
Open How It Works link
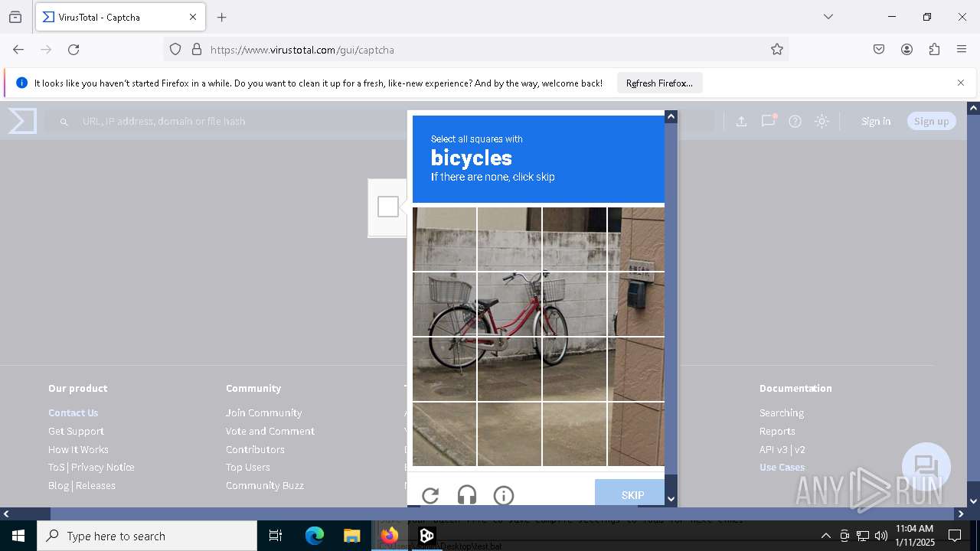click(x=78, y=449)
